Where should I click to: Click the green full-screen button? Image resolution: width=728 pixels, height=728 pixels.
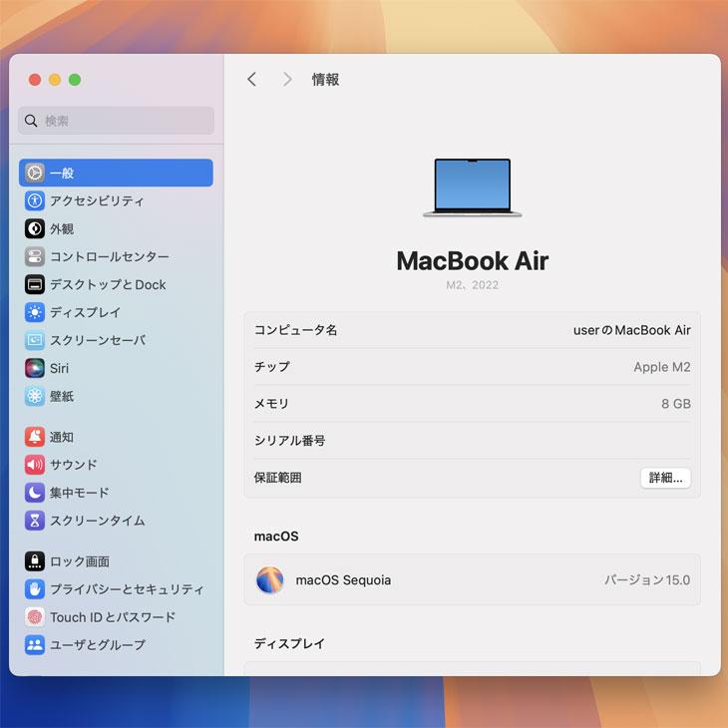(x=75, y=80)
